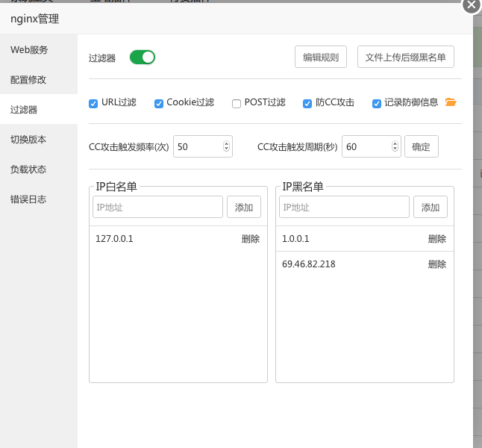Open the defense log folder icon
Screen dimensions: 482x448
tap(451, 102)
